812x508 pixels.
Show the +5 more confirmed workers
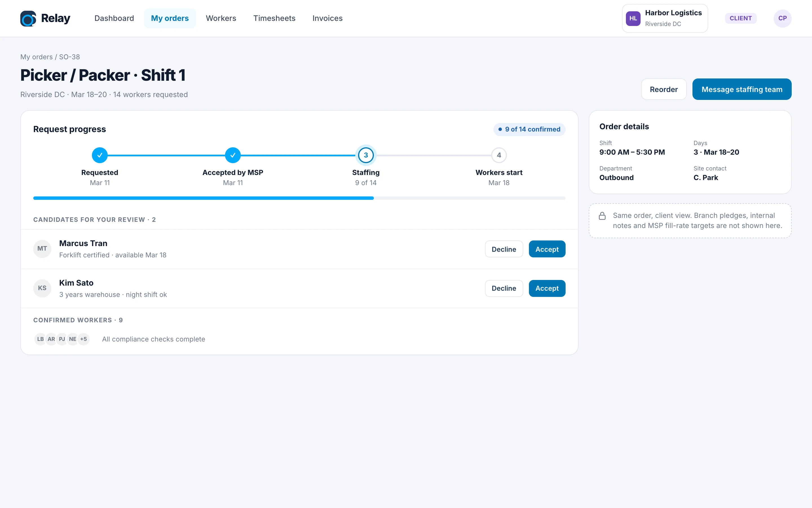point(83,339)
